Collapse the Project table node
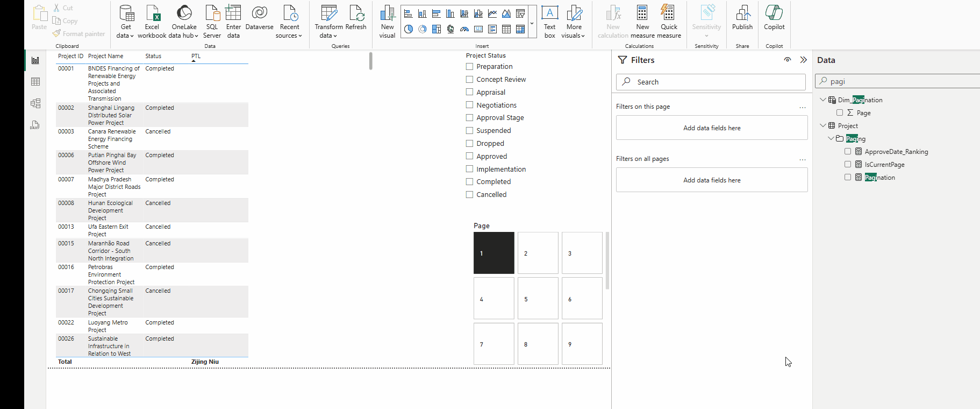 pyautogui.click(x=822, y=125)
